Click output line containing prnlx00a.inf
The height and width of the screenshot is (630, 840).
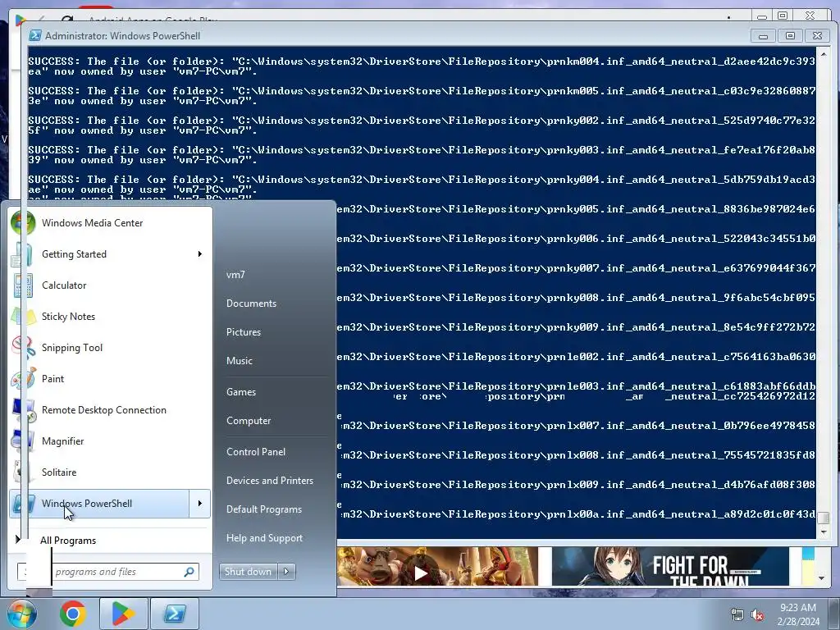tap(577, 514)
